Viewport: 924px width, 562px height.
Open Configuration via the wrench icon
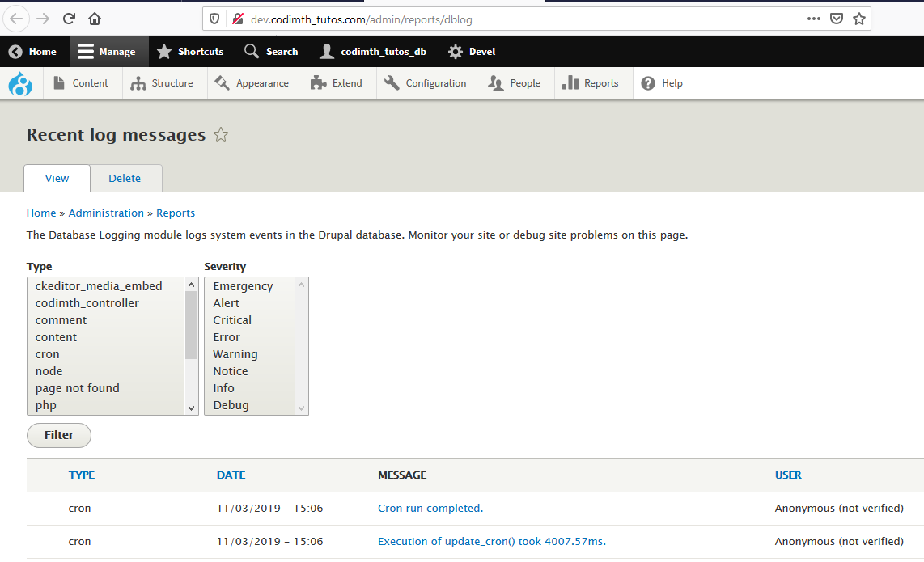[391, 82]
